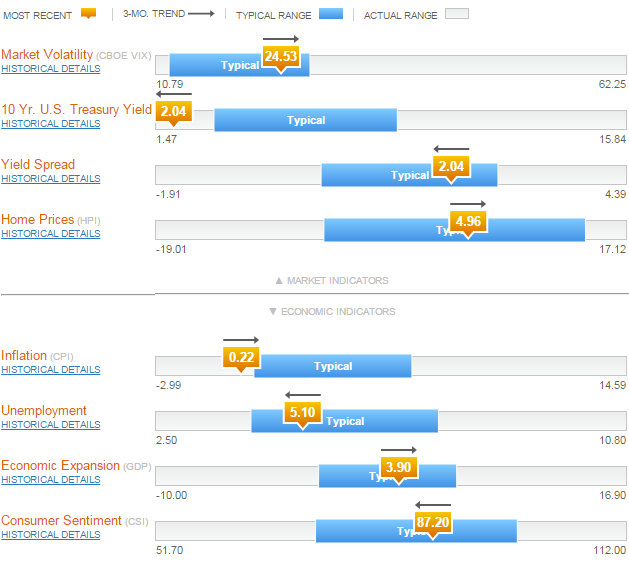Select the Unemployment indicator title
Viewport: 629px width, 572px height.
pos(44,410)
